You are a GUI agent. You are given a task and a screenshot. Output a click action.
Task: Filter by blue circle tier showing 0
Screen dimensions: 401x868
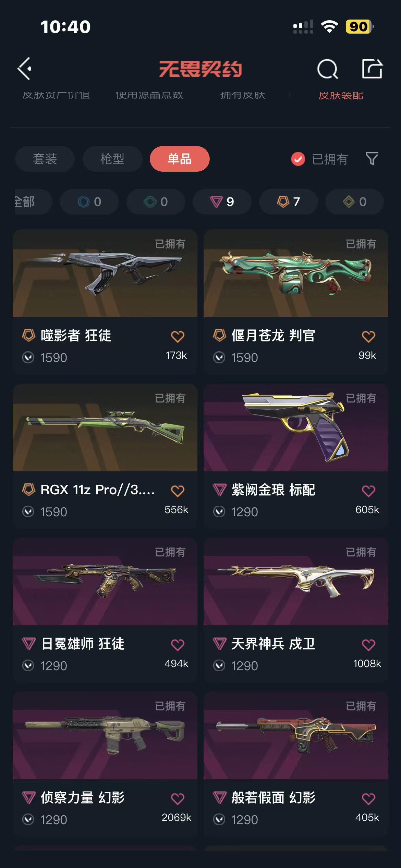tap(89, 202)
